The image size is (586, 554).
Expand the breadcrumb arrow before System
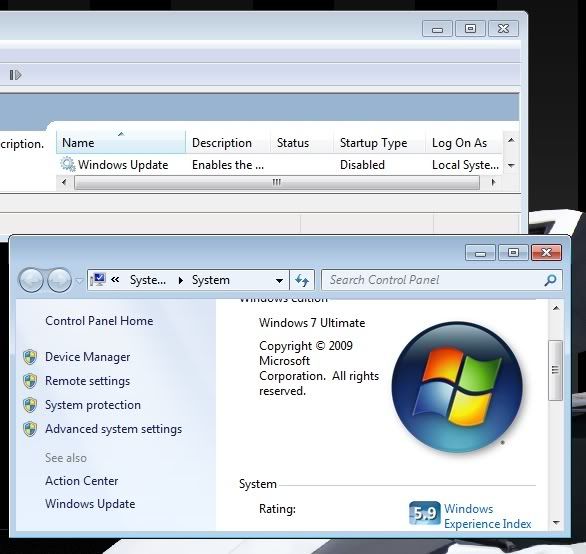[x=181, y=280]
